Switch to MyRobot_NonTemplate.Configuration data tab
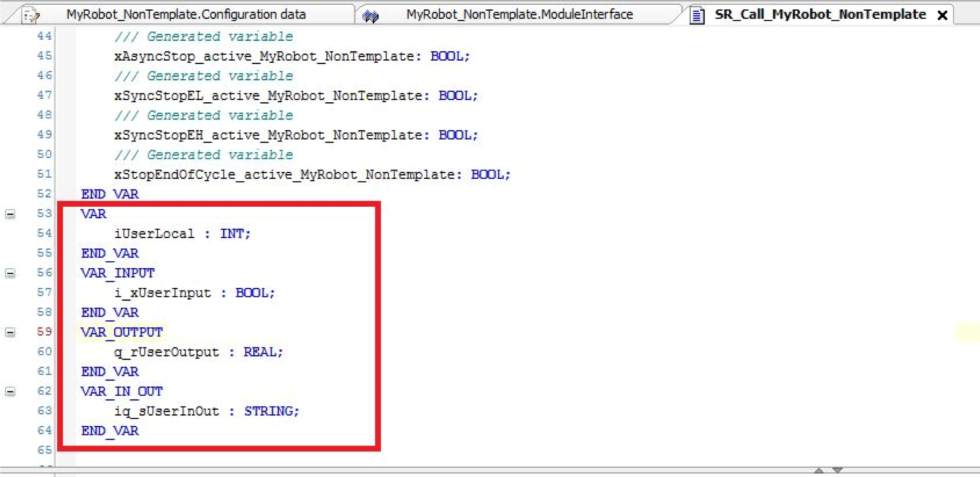 186,15
